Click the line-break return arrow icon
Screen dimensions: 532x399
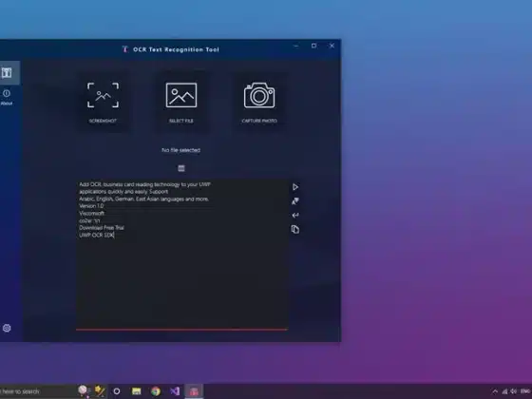295,215
